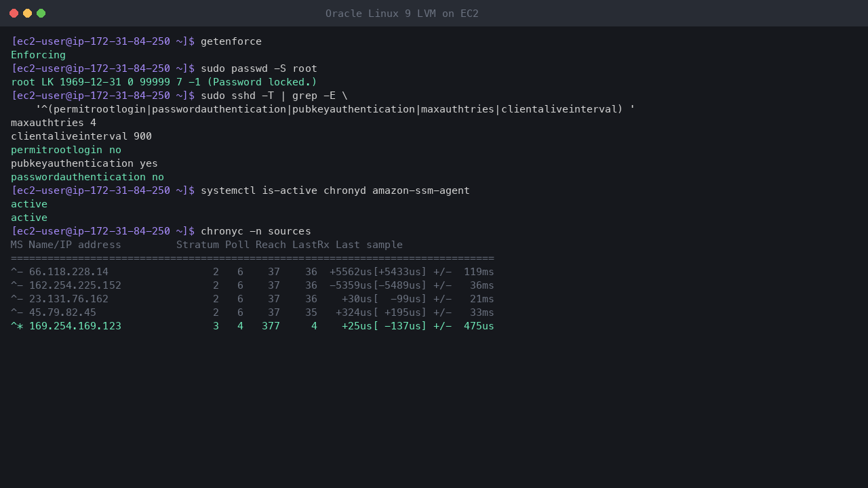The image size is (868, 488).
Task: Select the source IP 23.131.76.162
Action: click(68, 299)
